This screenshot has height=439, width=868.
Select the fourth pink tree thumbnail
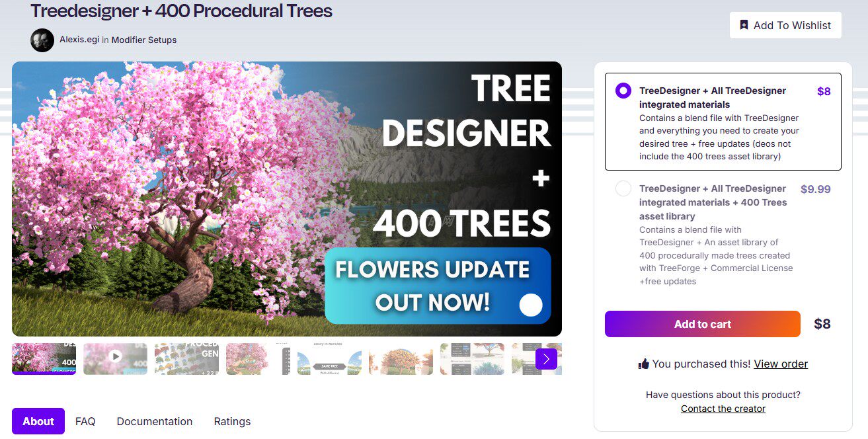click(258, 359)
